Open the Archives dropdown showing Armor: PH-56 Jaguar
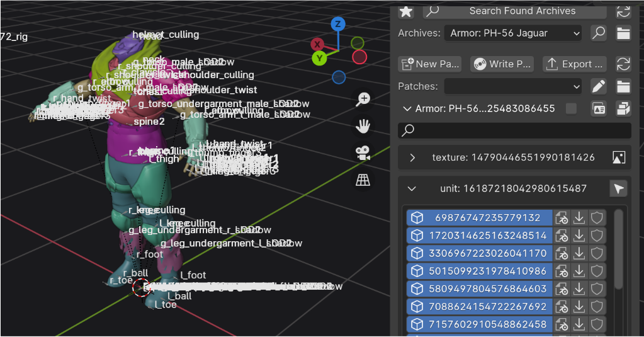The image size is (644, 337). (514, 33)
